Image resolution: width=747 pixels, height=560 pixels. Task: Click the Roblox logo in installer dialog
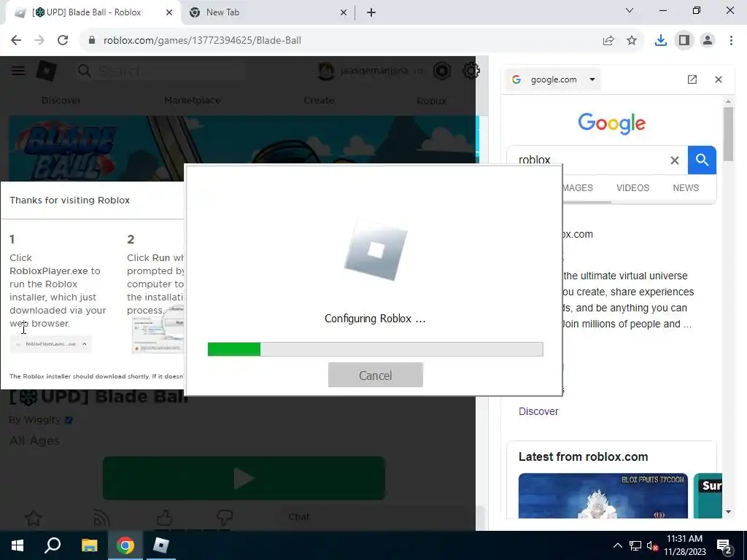click(x=376, y=250)
